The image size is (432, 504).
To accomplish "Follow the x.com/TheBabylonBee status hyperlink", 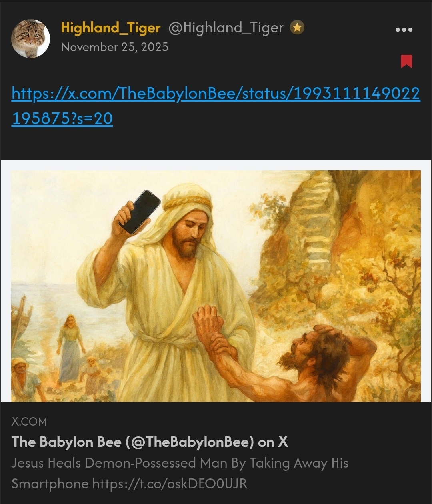I will click(216, 94).
